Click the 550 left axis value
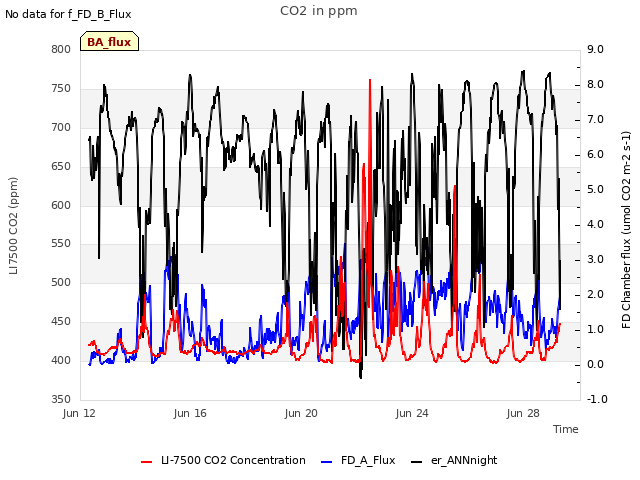The width and height of the screenshot is (640, 480). [61, 244]
